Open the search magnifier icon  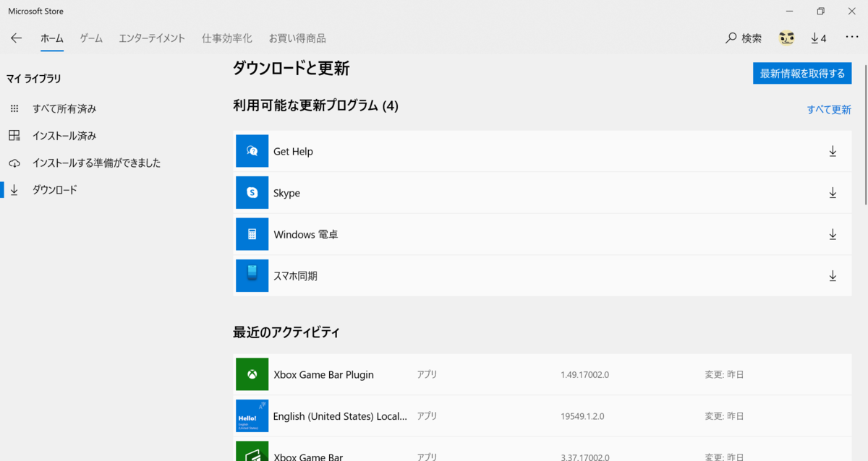(x=731, y=38)
